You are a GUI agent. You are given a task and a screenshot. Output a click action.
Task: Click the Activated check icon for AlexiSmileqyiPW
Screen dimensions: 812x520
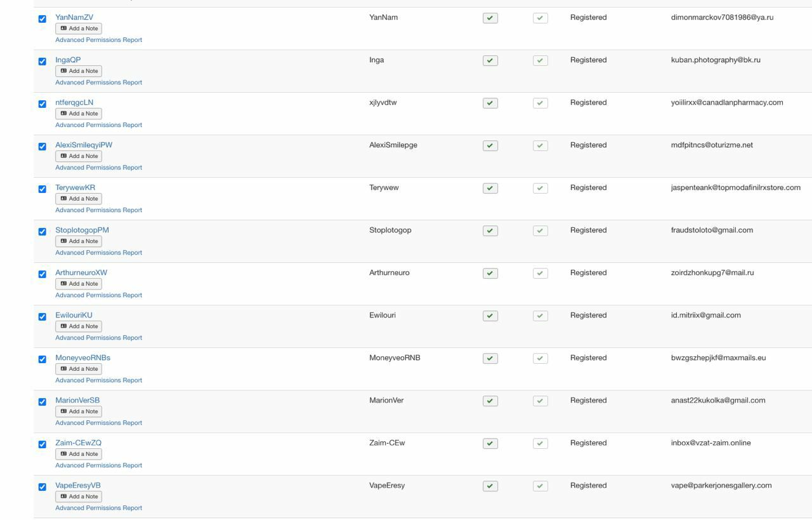540,146
